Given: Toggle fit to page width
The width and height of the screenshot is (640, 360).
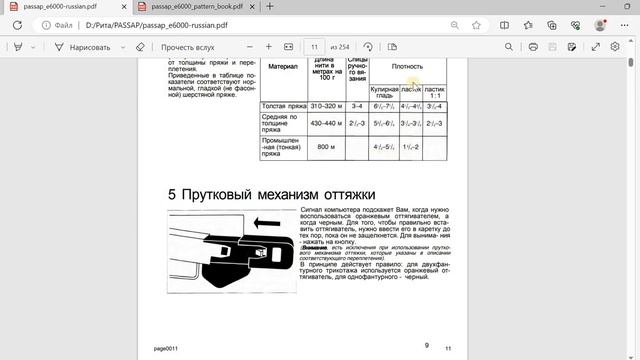Looking at the screenshot, I should point(289,47).
